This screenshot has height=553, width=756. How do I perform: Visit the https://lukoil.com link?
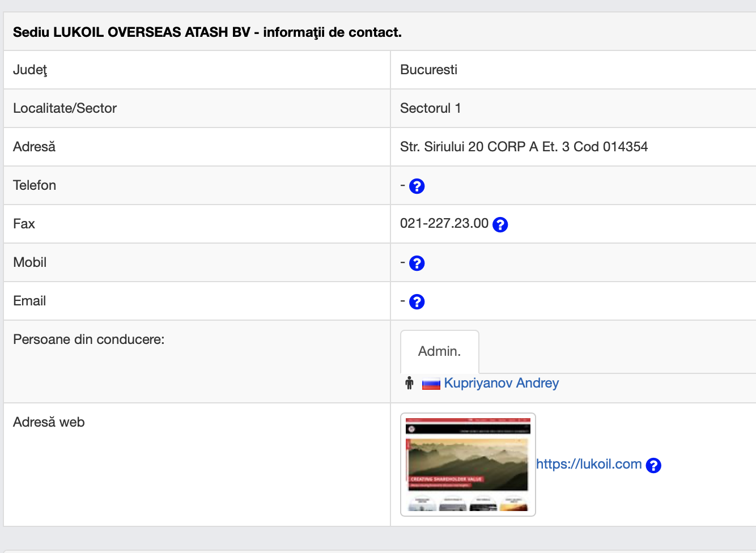(588, 464)
